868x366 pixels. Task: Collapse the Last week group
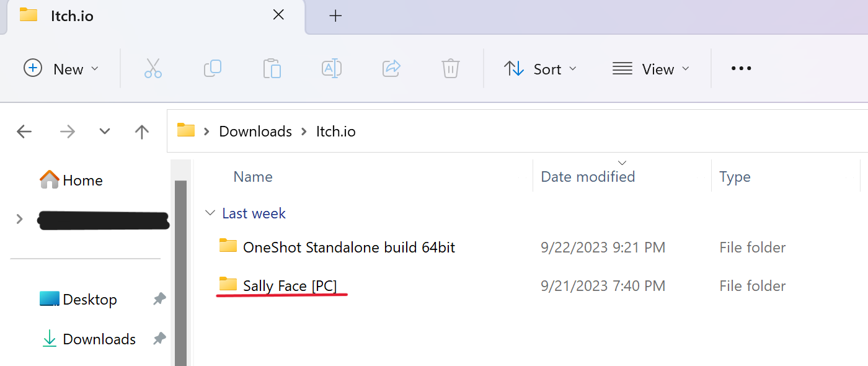[210, 213]
